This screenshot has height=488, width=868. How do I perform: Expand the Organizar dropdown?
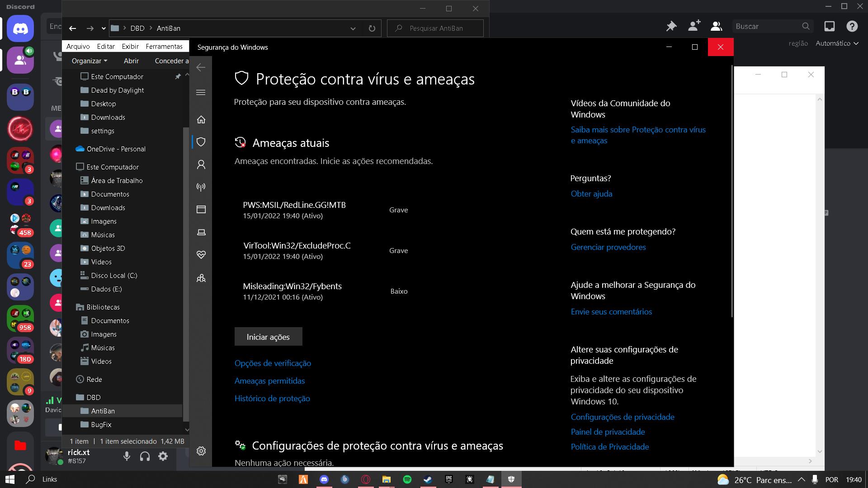pyautogui.click(x=90, y=61)
